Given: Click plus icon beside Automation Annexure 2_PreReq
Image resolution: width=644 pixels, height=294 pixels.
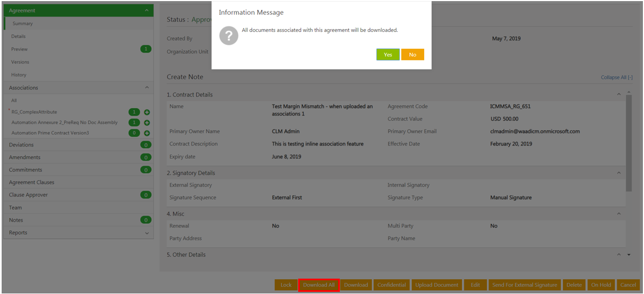Looking at the screenshot, I should click(x=147, y=122).
